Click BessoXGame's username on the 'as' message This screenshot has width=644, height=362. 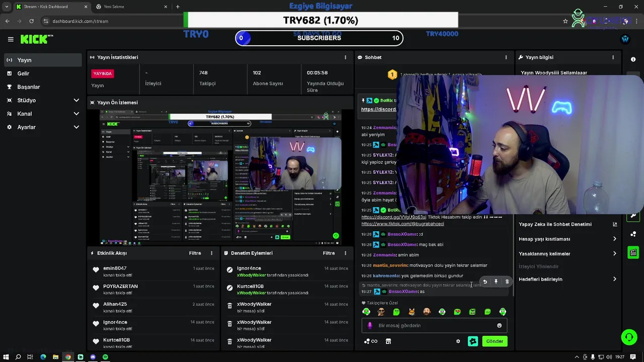point(403,292)
